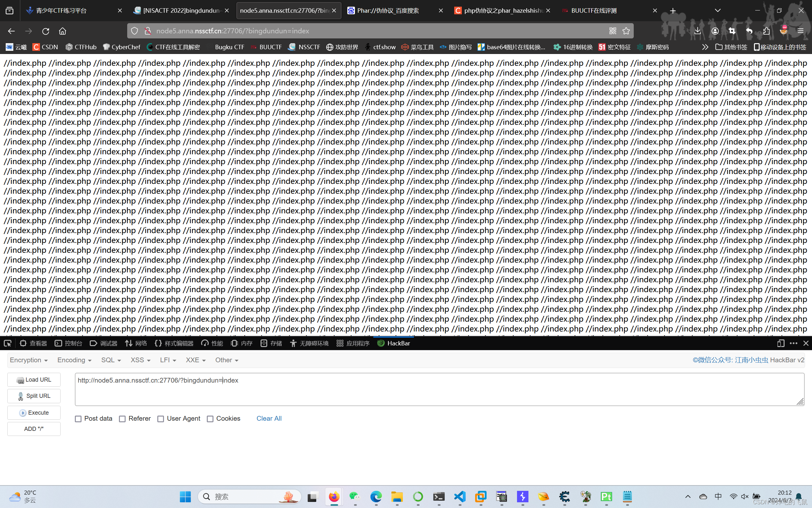This screenshot has width=812, height=508.
Task: Click the Split URL button
Action: (34, 396)
